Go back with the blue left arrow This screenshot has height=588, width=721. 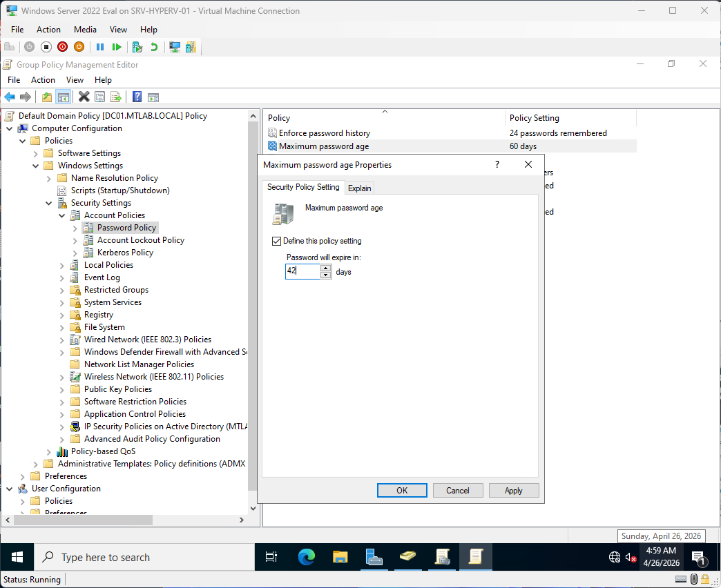[x=10, y=97]
